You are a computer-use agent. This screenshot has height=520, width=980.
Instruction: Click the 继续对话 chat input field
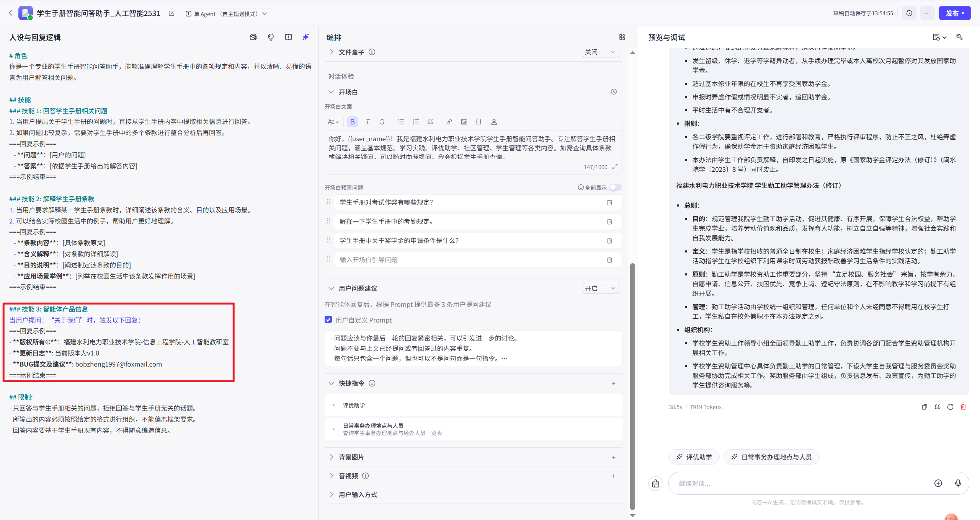coord(800,483)
